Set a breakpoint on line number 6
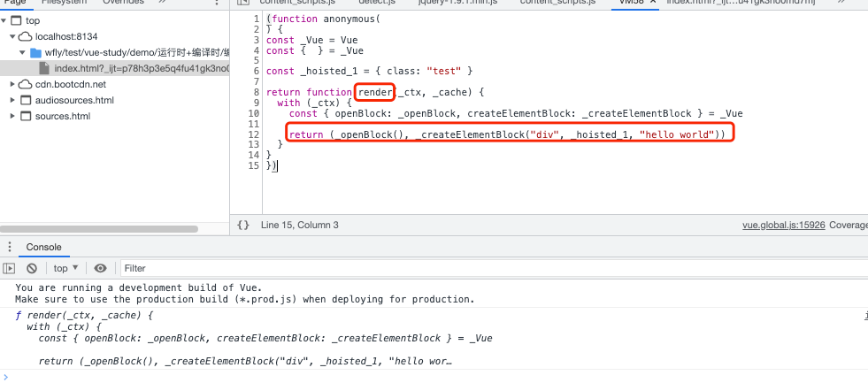 pos(257,72)
